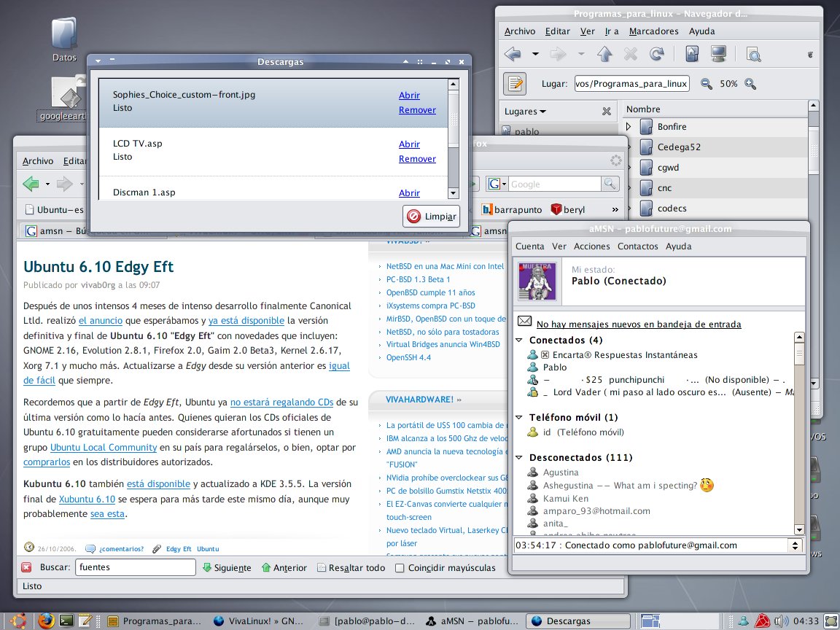The image size is (840, 630).
Task: Open the Ubuntu Local Community link
Action: [104, 447]
